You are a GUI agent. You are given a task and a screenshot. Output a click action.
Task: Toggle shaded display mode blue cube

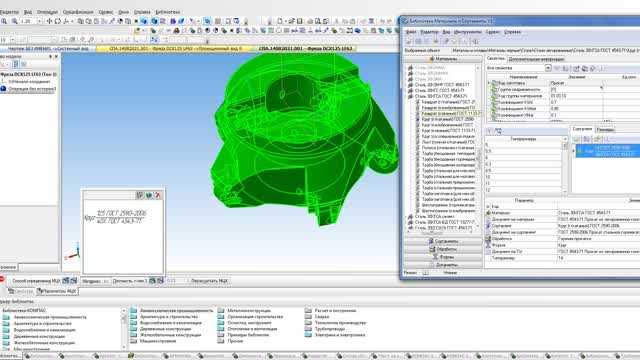[144, 21]
